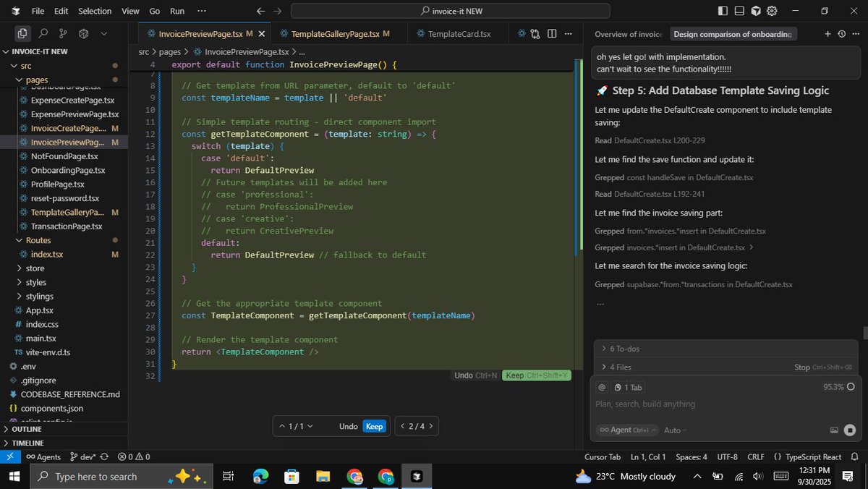
Task: Go to next file in 2/4 navigator
Action: click(x=431, y=426)
